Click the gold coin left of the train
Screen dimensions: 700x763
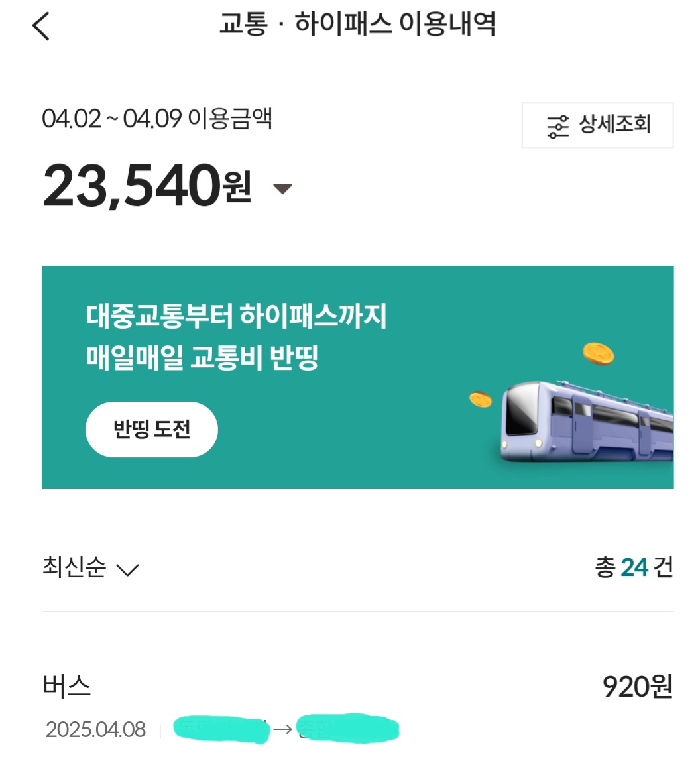pos(481,400)
